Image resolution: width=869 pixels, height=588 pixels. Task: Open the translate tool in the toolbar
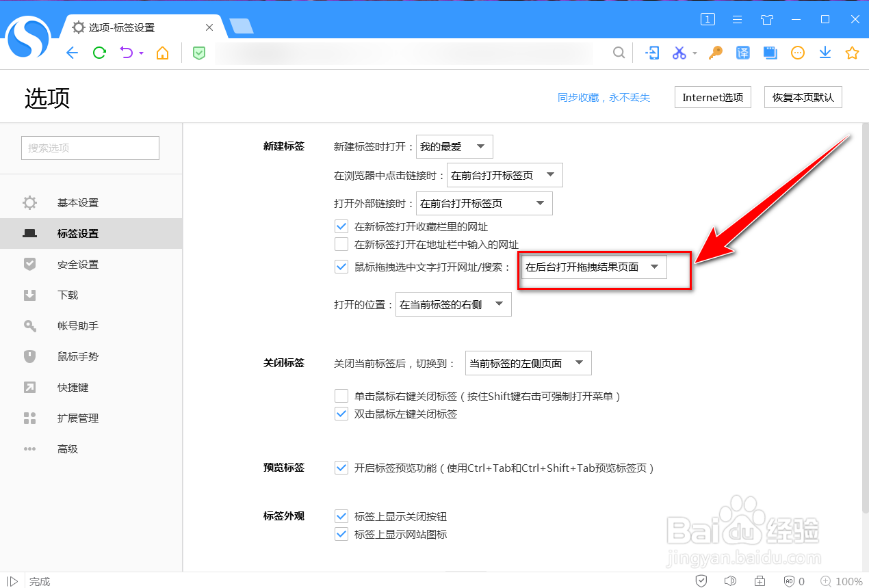click(742, 53)
